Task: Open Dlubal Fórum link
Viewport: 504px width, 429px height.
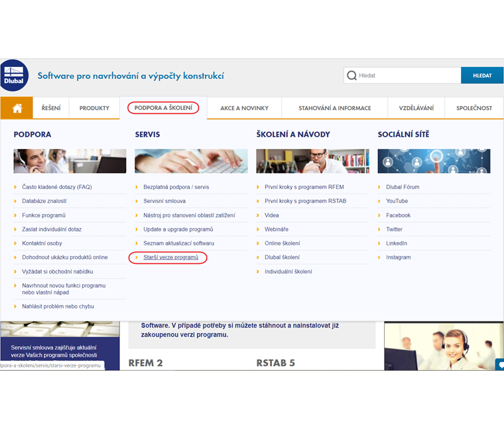Action: tap(403, 187)
